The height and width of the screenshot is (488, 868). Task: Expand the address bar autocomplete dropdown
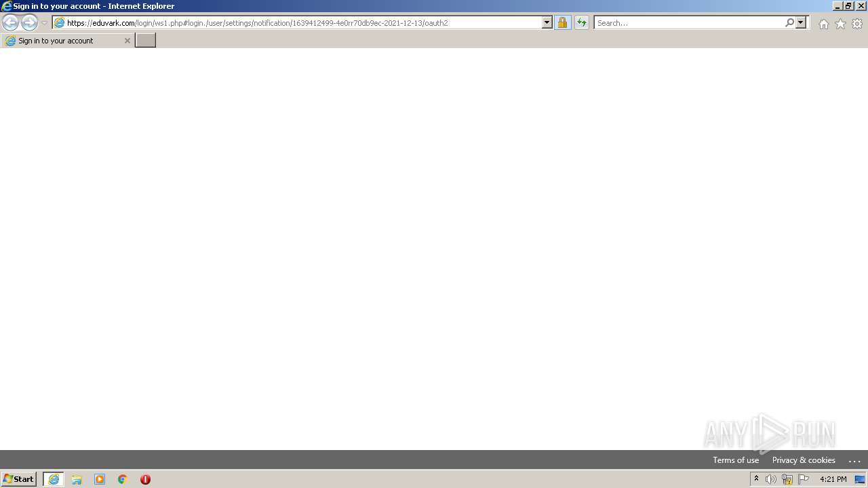[547, 23]
